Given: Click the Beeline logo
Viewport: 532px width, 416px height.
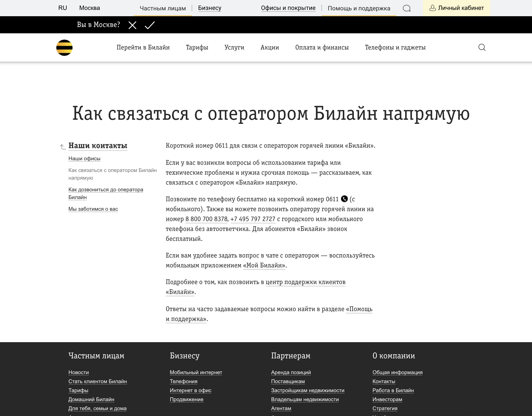Looking at the screenshot, I should (x=65, y=47).
